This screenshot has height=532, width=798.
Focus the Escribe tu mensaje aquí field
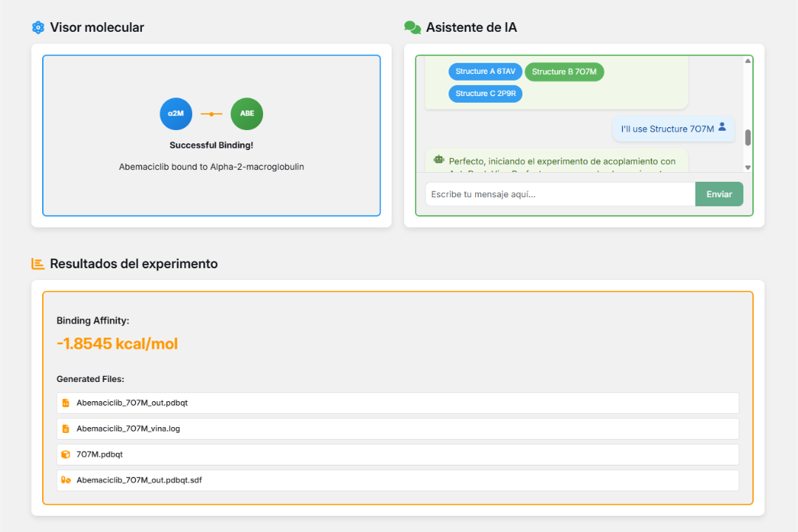[x=560, y=194]
